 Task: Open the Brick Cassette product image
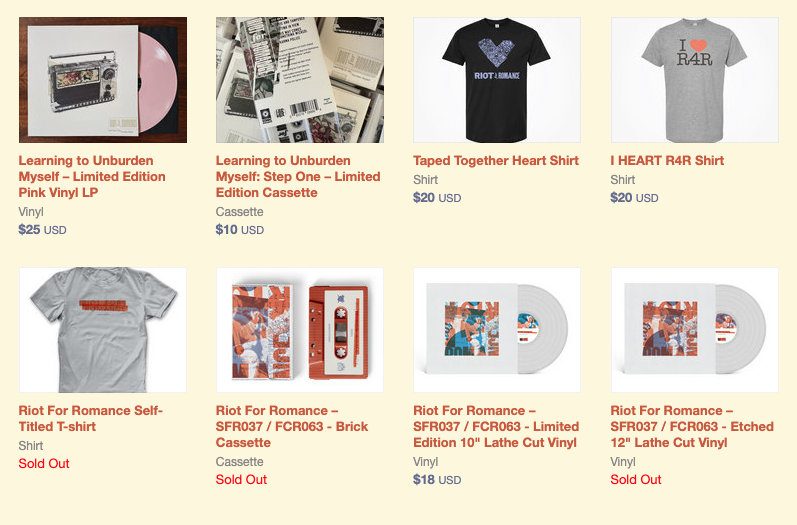(300, 330)
